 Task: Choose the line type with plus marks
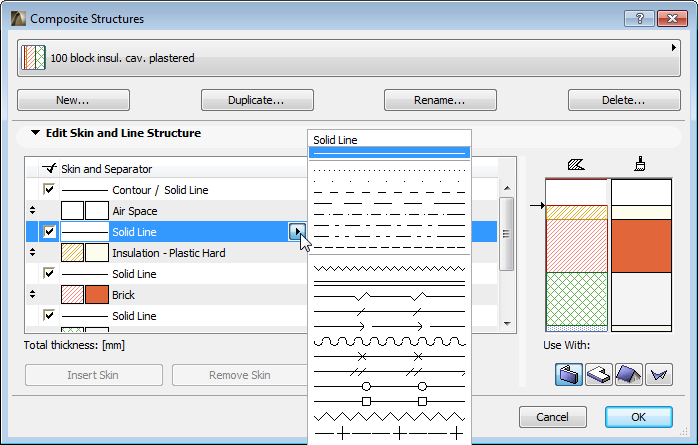pyautogui.click(x=390, y=433)
